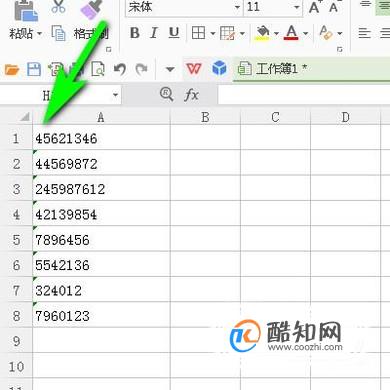Open file with the folder icon

pyautogui.click(x=12, y=70)
